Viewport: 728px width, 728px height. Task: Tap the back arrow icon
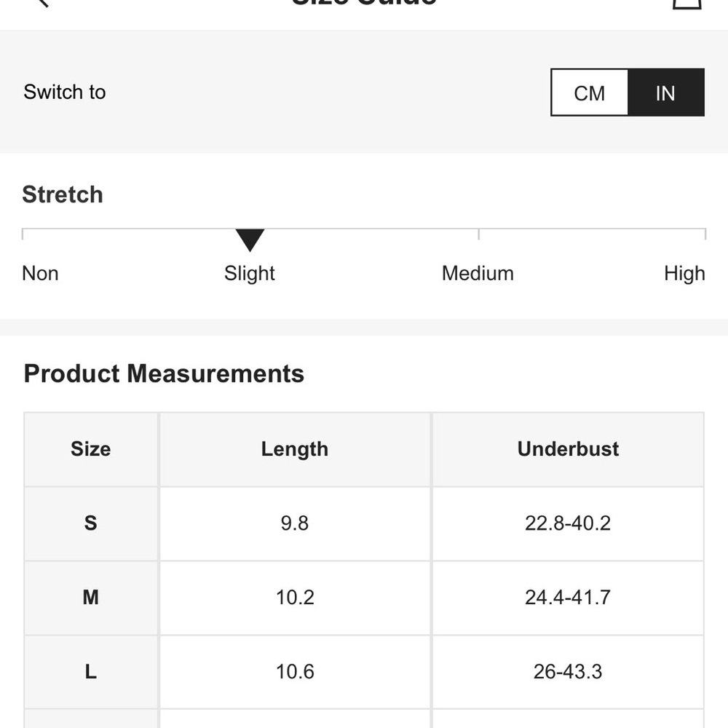41,3
